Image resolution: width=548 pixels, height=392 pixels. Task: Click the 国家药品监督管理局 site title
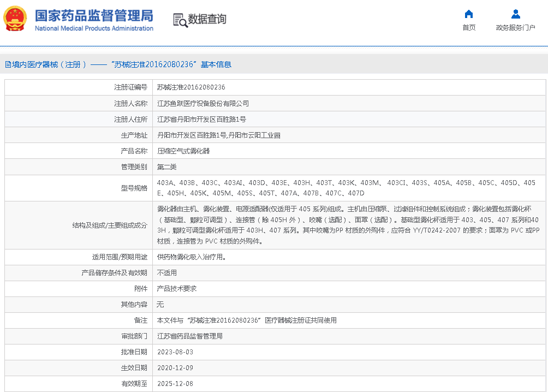click(x=94, y=15)
